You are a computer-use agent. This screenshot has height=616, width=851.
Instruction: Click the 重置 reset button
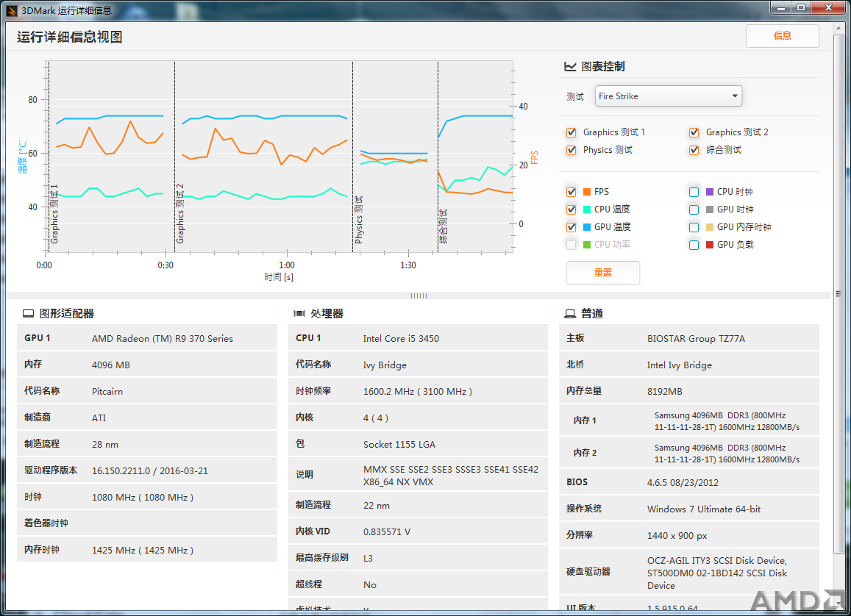click(x=603, y=272)
